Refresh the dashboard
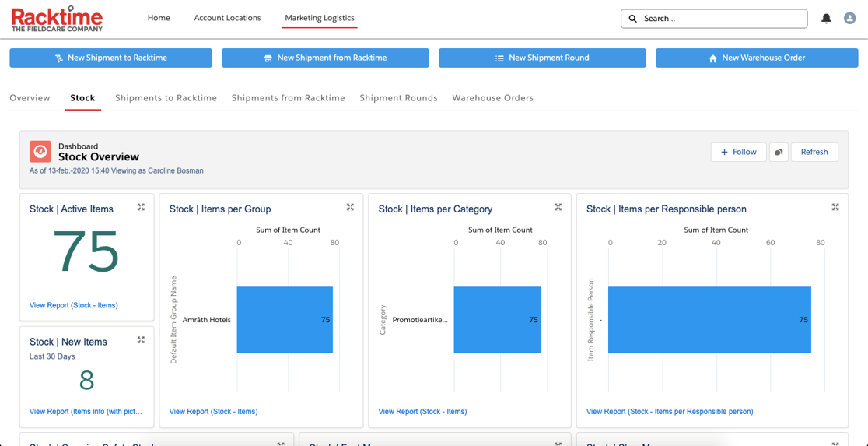 pyautogui.click(x=814, y=152)
